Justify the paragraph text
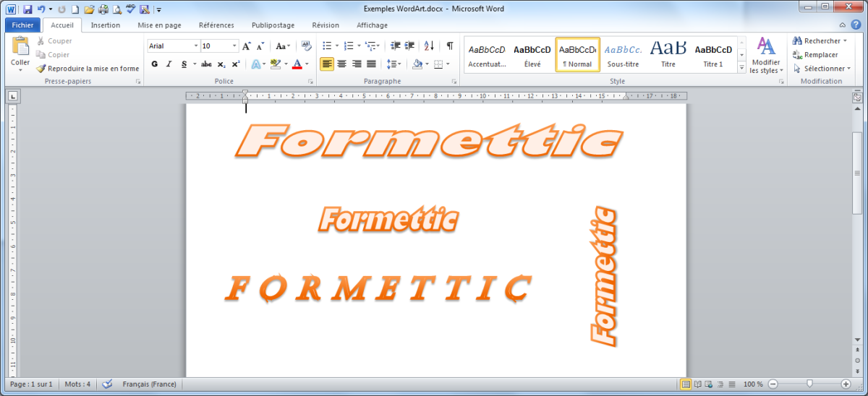 coord(371,64)
